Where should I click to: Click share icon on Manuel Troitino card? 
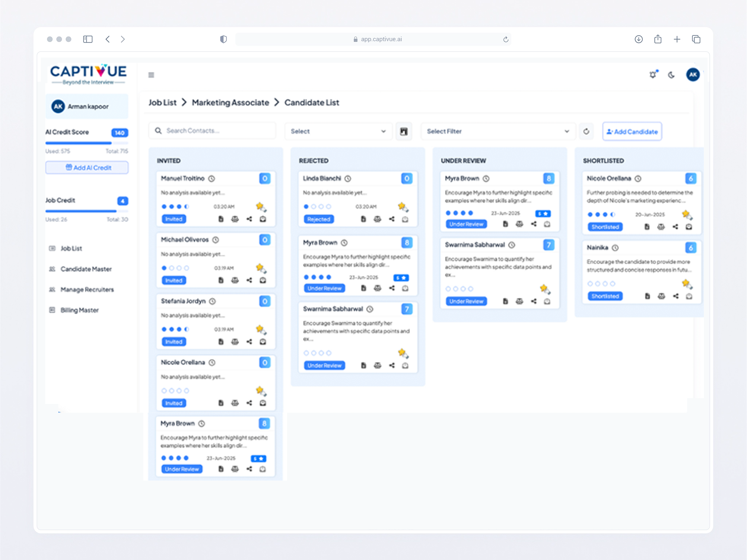pos(249,219)
